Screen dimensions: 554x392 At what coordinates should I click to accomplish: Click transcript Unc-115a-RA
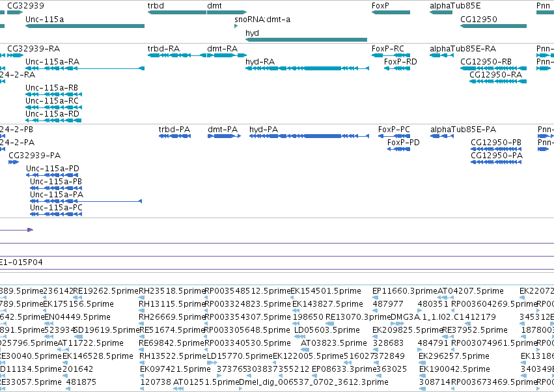click(x=52, y=61)
